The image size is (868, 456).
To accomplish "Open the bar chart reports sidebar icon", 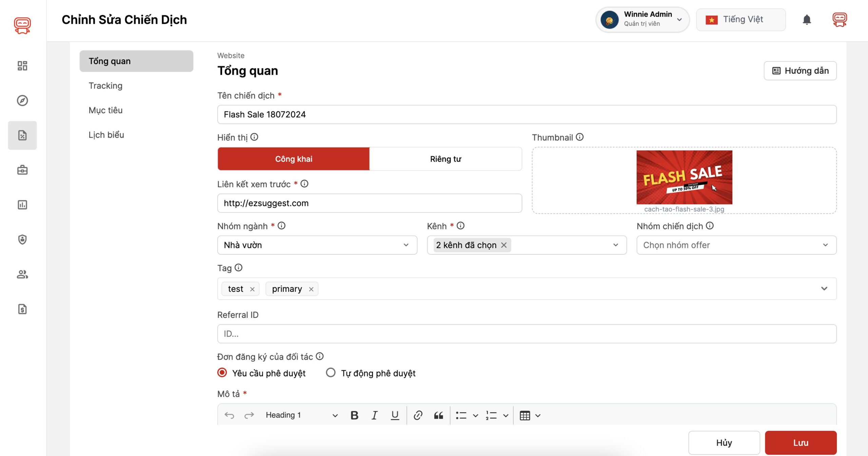I will 22,205.
